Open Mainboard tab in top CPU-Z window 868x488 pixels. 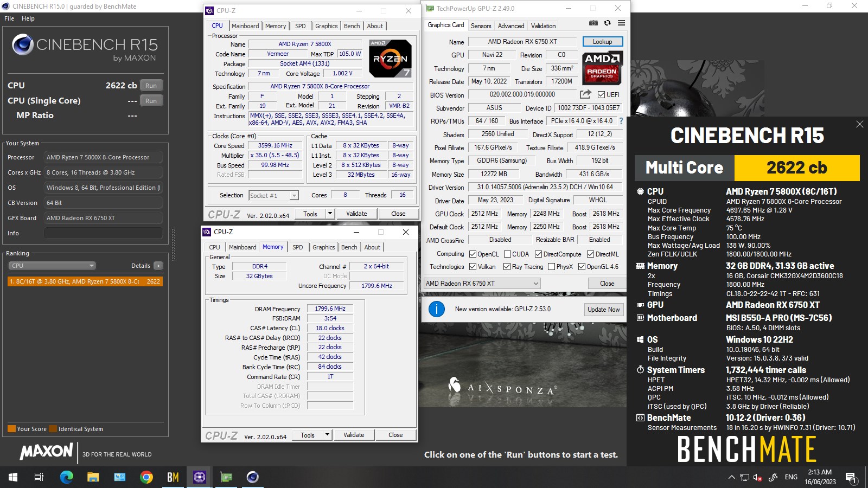(245, 26)
